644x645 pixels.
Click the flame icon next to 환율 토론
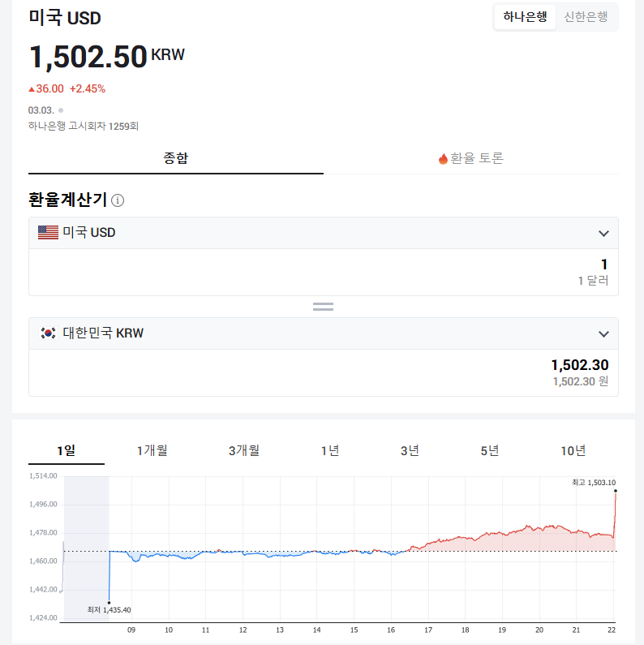443,159
